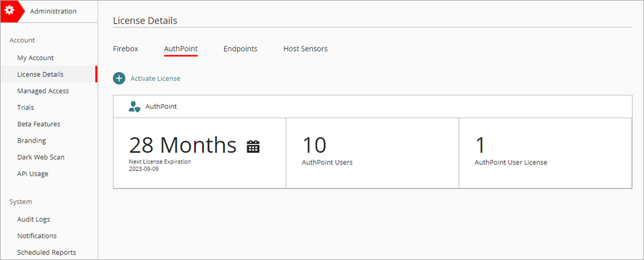The image size is (644, 260).
Task: Open Dark Web Scan
Action: tap(41, 157)
